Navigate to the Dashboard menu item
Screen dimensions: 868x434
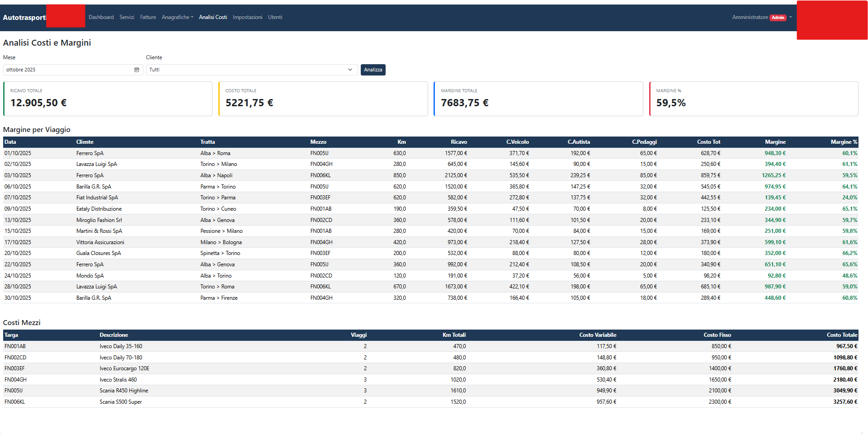(x=101, y=17)
